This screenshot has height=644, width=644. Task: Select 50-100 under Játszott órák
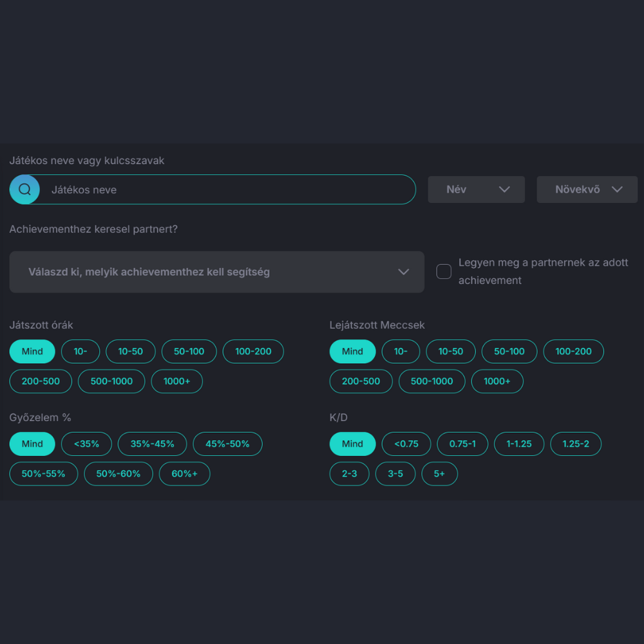(x=189, y=352)
